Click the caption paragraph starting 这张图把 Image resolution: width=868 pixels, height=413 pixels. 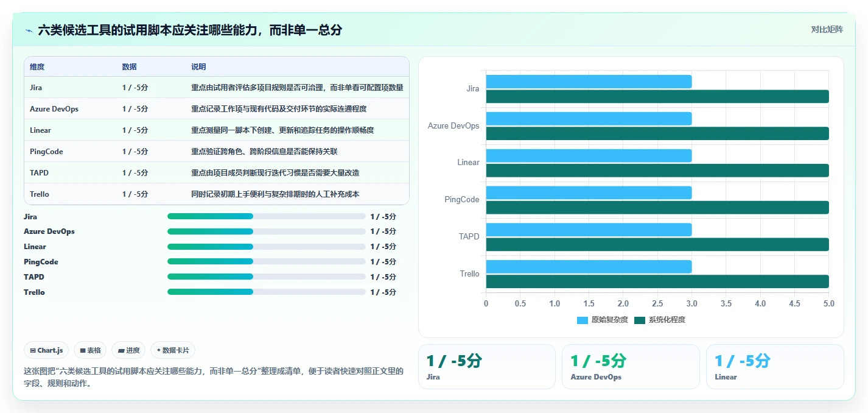coord(213,378)
